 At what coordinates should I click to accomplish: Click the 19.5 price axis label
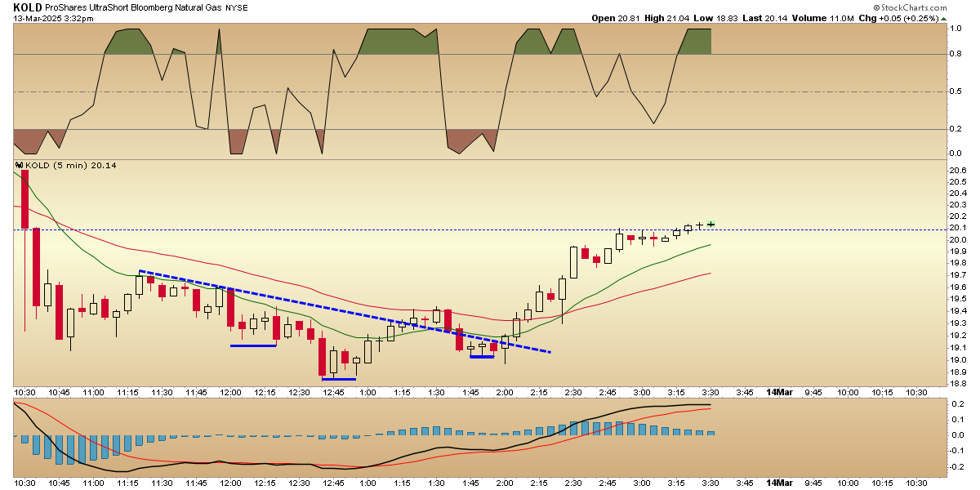tap(960, 299)
